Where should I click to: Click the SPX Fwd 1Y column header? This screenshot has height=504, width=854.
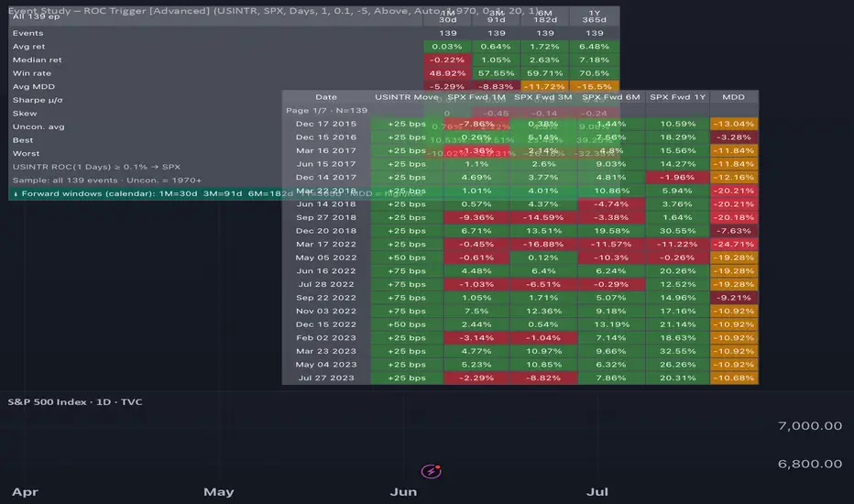pyautogui.click(x=677, y=97)
